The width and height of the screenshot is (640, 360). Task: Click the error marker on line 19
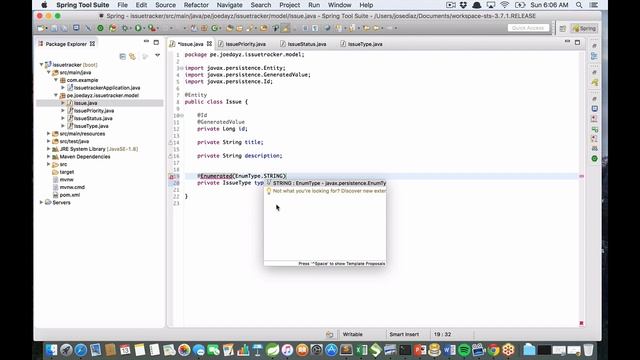pos(171,176)
